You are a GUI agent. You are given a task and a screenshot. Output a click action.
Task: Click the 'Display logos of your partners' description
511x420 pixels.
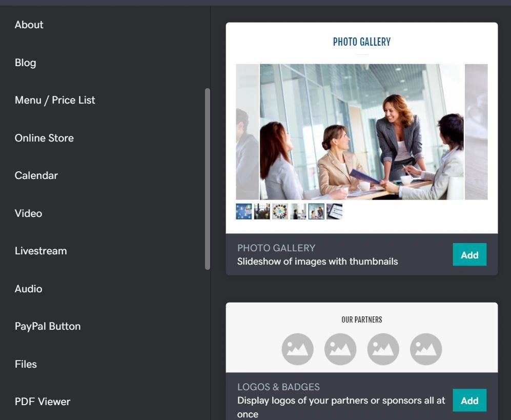[x=341, y=407]
